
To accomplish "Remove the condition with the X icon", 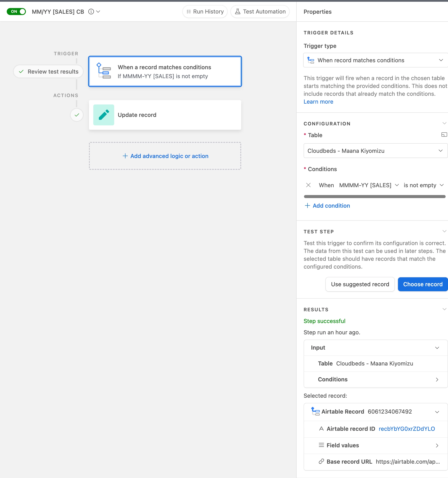I will pyautogui.click(x=308, y=185).
